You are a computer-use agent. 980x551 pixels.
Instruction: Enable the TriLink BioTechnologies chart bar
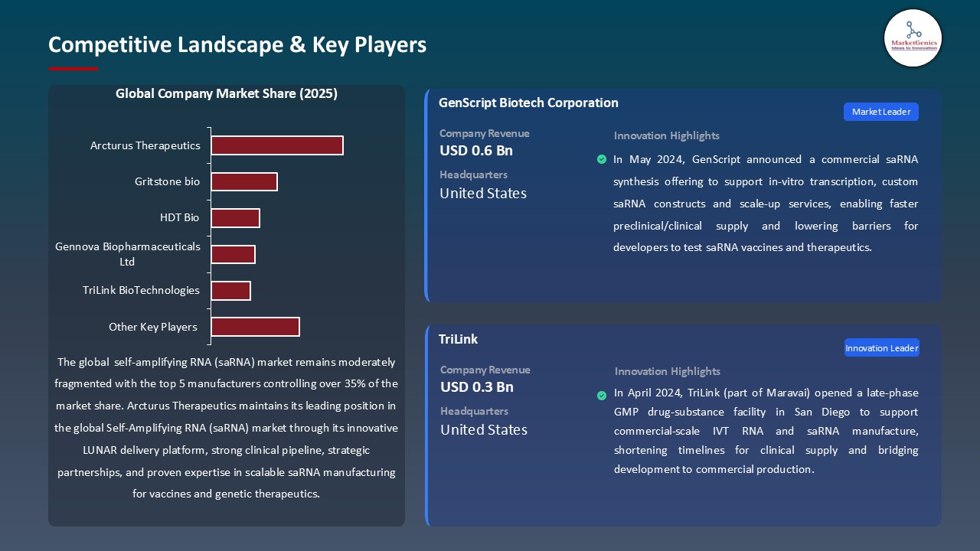[x=231, y=290]
